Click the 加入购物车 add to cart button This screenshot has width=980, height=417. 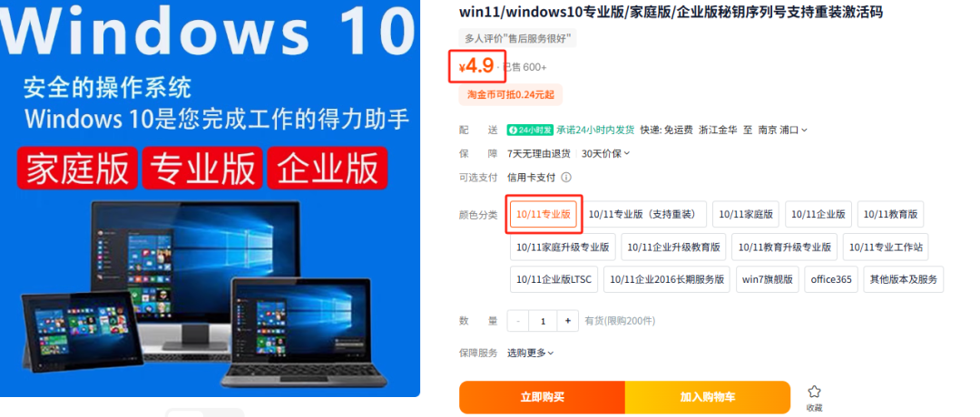(x=708, y=397)
